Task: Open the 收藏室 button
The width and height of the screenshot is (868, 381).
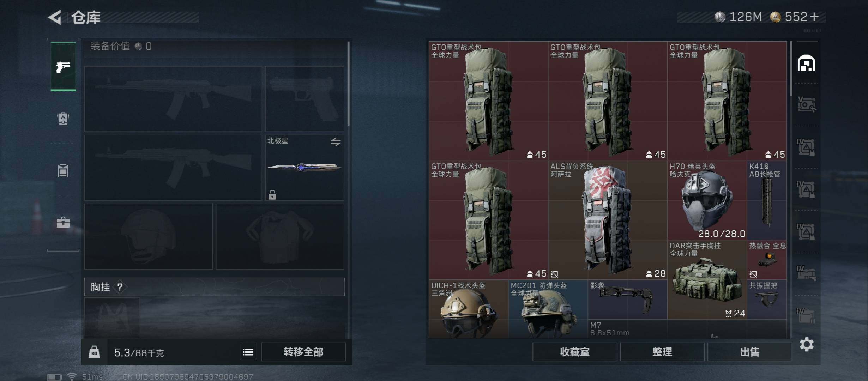Action: pyautogui.click(x=575, y=352)
